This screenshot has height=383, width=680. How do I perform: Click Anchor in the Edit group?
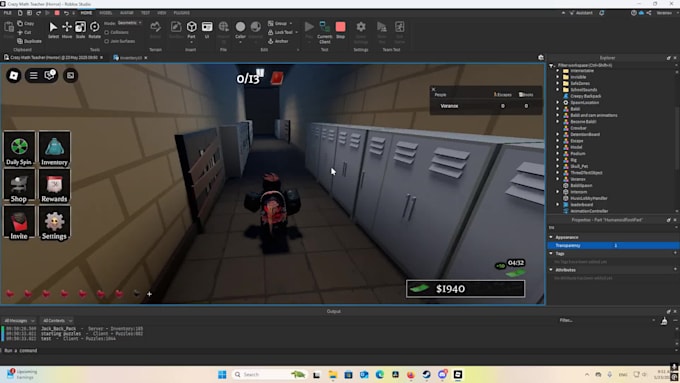point(278,41)
